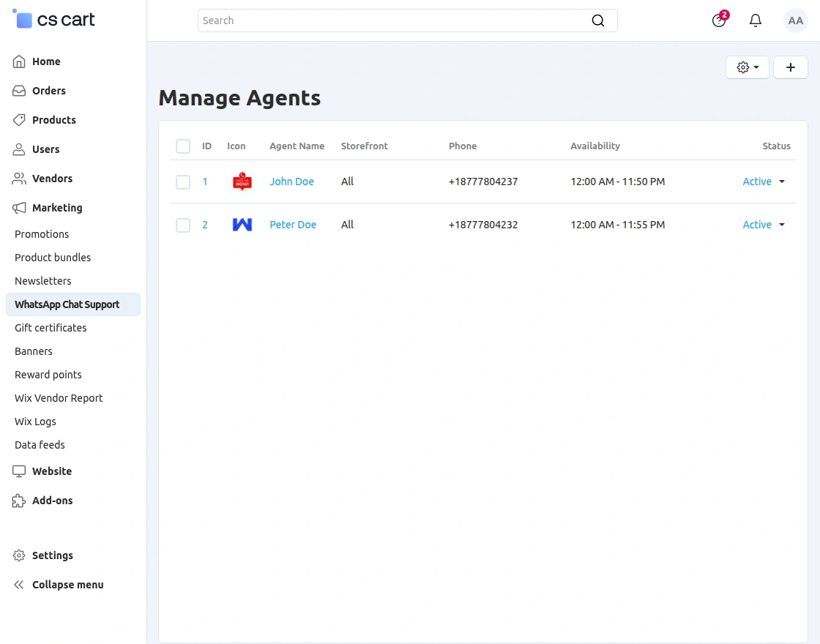This screenshot has width=820, height=644.
Task: Click the Vendors people icon
Action: click(19, 179)
